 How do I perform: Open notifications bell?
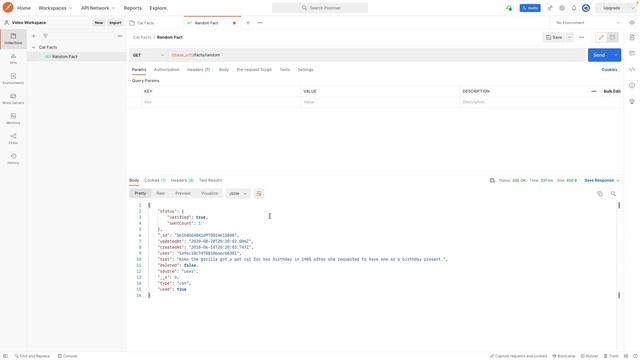(x=574, y=8)
